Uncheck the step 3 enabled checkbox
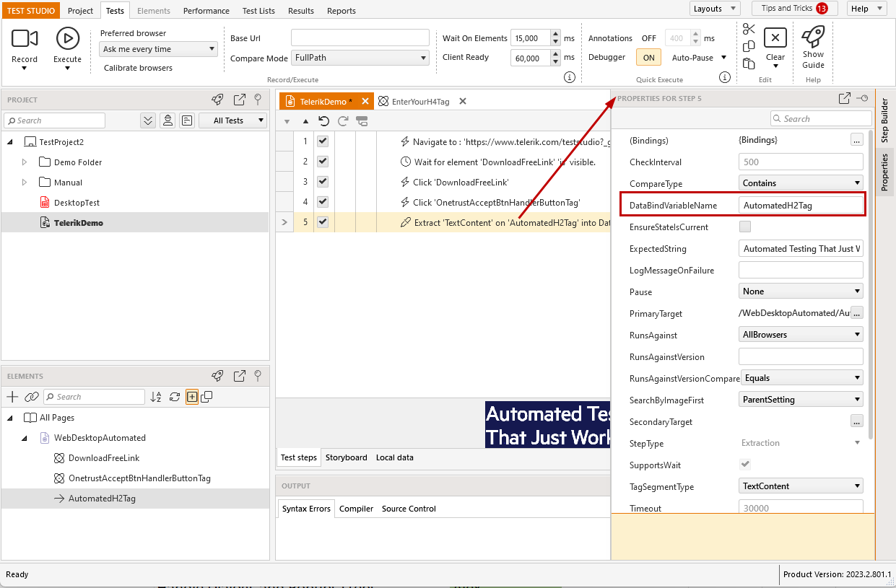The height and width of the screenshot is (588, 896). (x=323, y=182)
